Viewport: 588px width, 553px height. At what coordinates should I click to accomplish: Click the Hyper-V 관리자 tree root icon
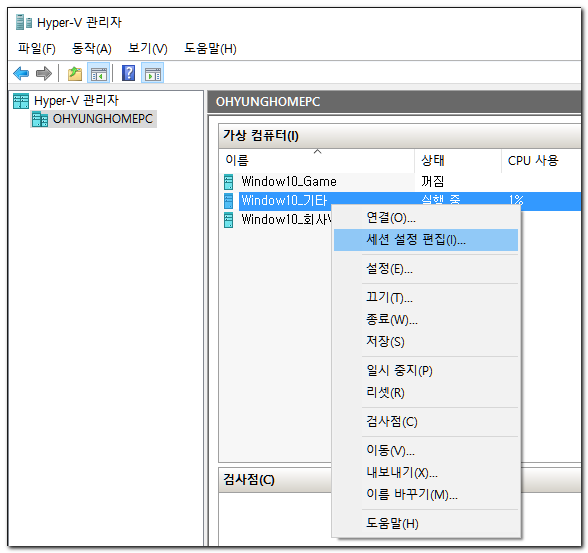21,101
